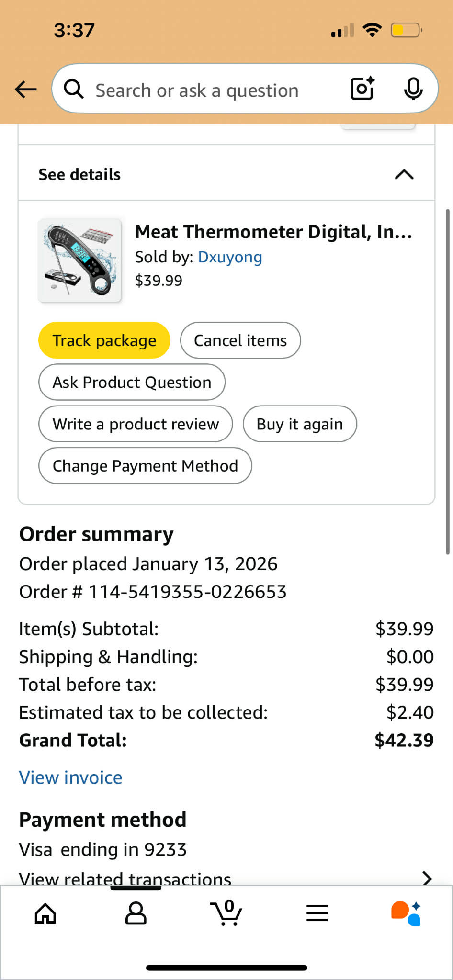Tap Write a product review
The width and height of the screenshot is (453, 980).
coord(136,424)
